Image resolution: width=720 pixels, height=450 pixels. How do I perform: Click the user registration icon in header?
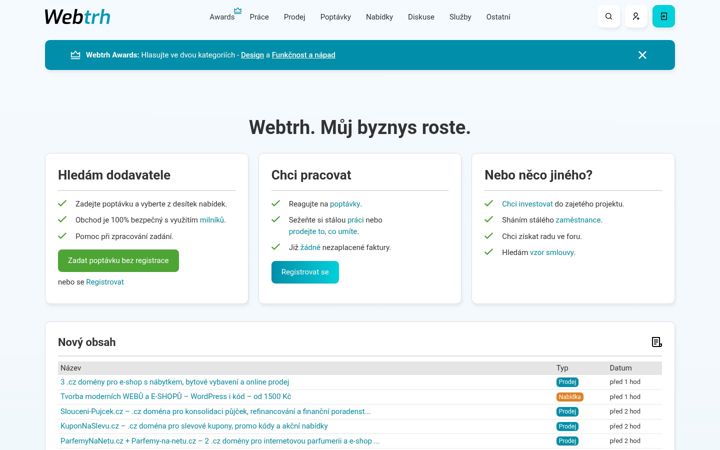coord(636,17)
